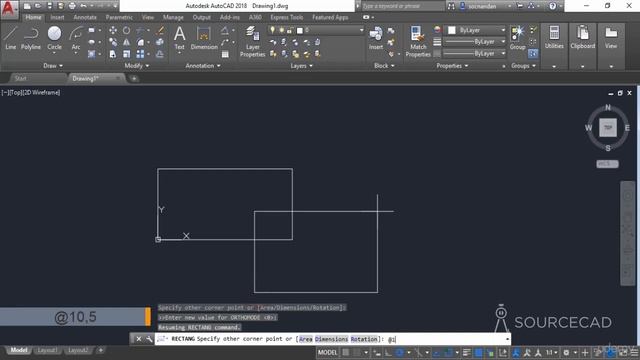Viewport: 640px width, 360px height.
Task: Customize command line wrench button
Action: coord(149,339)
